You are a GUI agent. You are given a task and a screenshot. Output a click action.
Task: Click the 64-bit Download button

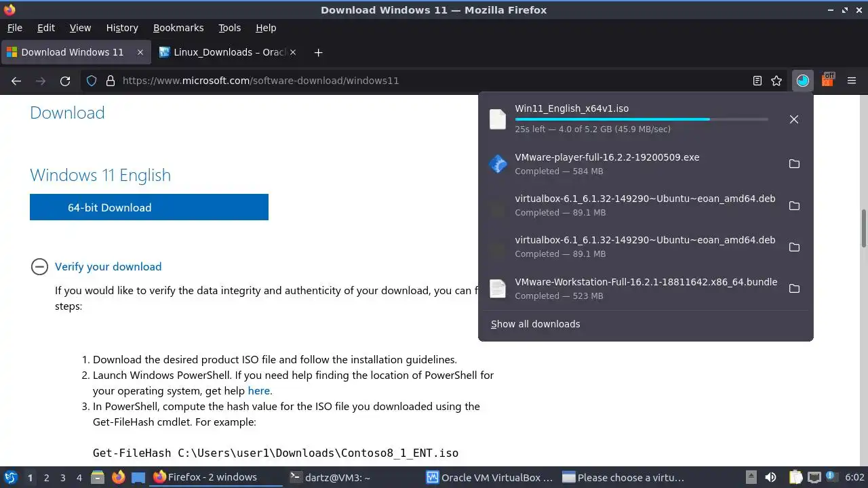coord(149,207)
